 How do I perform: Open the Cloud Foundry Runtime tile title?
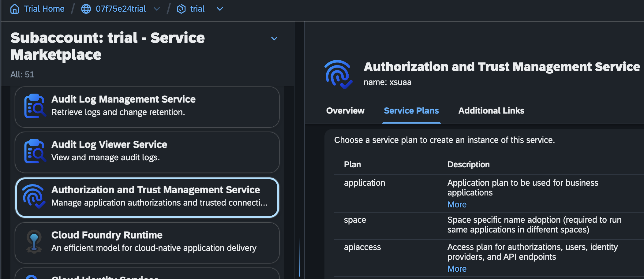(x=107, y=235)
